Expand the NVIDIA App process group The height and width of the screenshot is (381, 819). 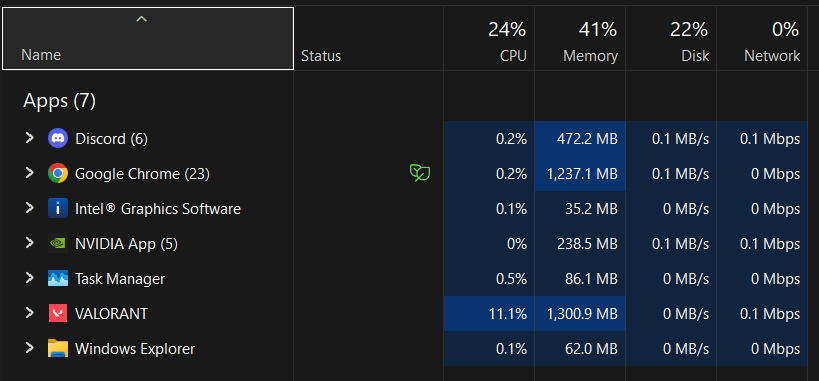30,243
